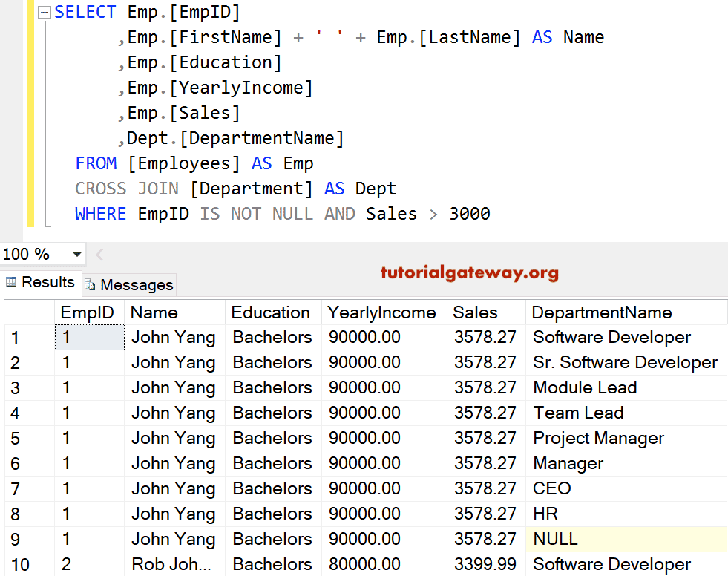Place cursor after 3000 in the WHERE clause
This screenshot has height=576, width=728.
[490, 214]
